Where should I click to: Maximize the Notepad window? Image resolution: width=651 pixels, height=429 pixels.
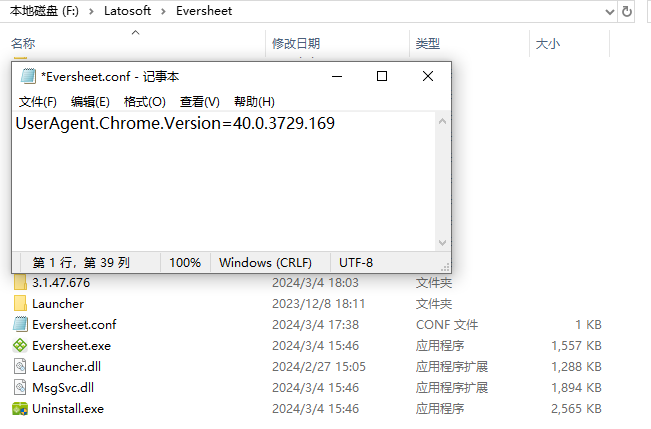click(x=382, y=76)
